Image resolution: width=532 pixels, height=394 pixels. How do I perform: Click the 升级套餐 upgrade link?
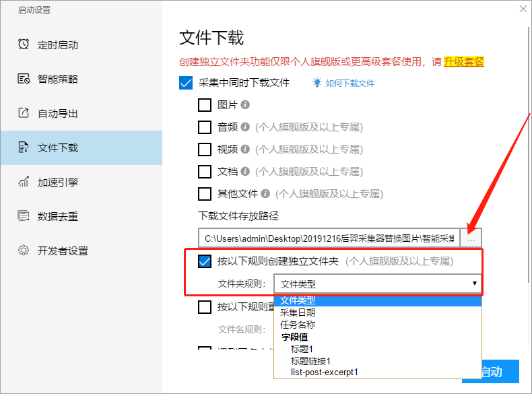[x=463, y=62]
